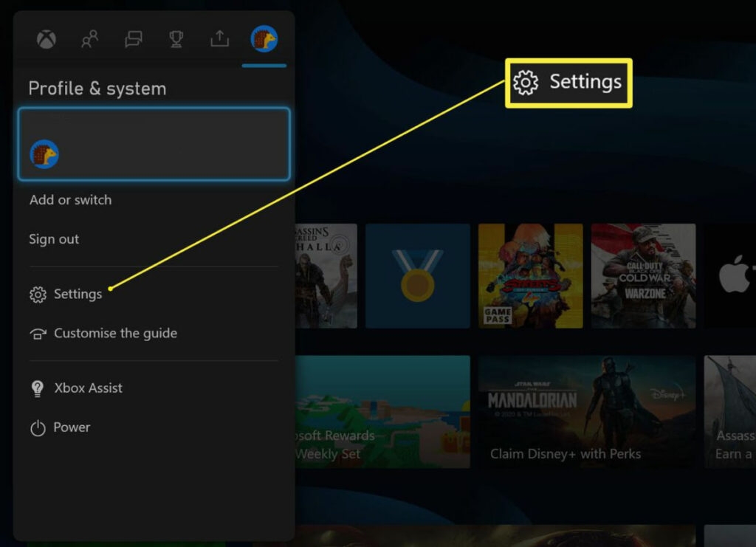Open the Xbox home tab icon
This screenshot has width=756, height=547.
[x=47, y=39]
